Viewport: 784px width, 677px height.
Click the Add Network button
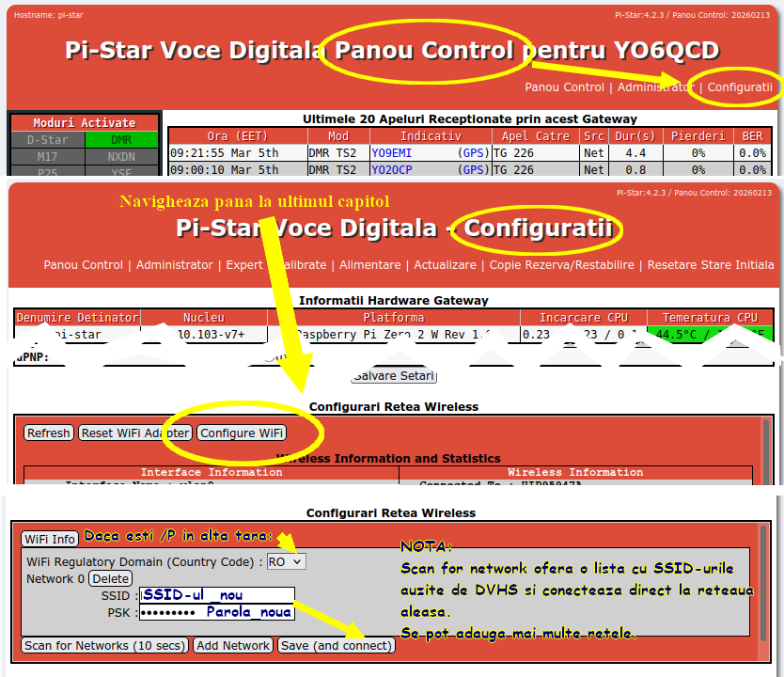233,646
